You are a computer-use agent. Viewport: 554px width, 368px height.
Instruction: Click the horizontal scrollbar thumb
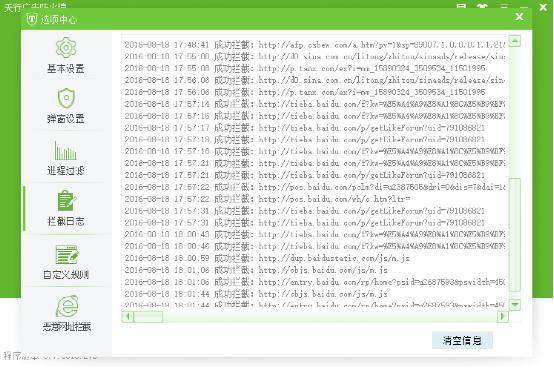(x=148, y=316)
